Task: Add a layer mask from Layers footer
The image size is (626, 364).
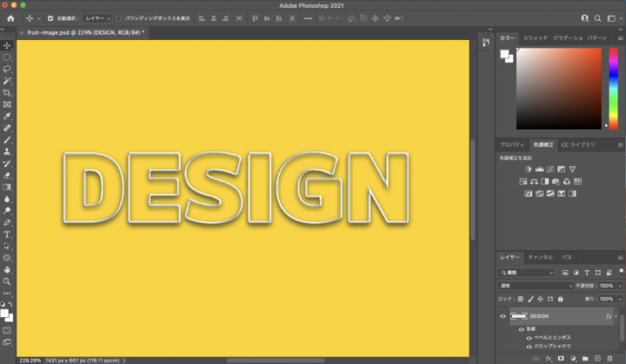Action: tap(561, 359)
